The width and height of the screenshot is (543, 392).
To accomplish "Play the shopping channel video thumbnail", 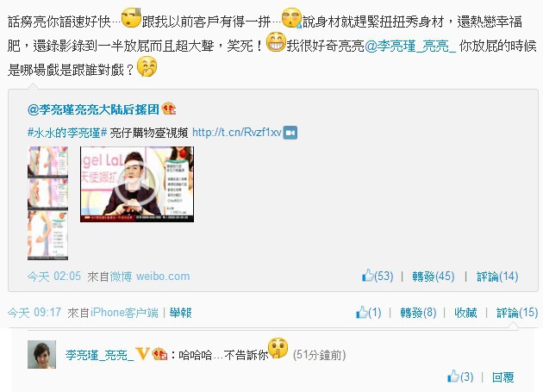I will pos(137,184).
